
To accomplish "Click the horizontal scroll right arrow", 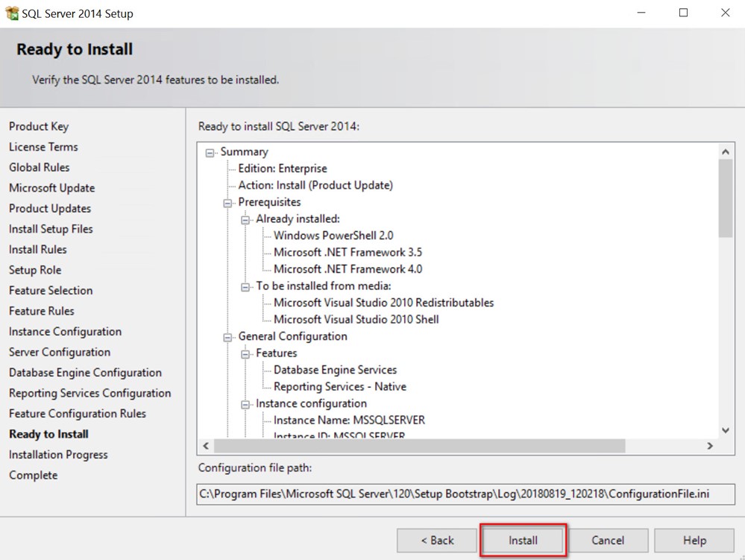I will coord(710,445).
